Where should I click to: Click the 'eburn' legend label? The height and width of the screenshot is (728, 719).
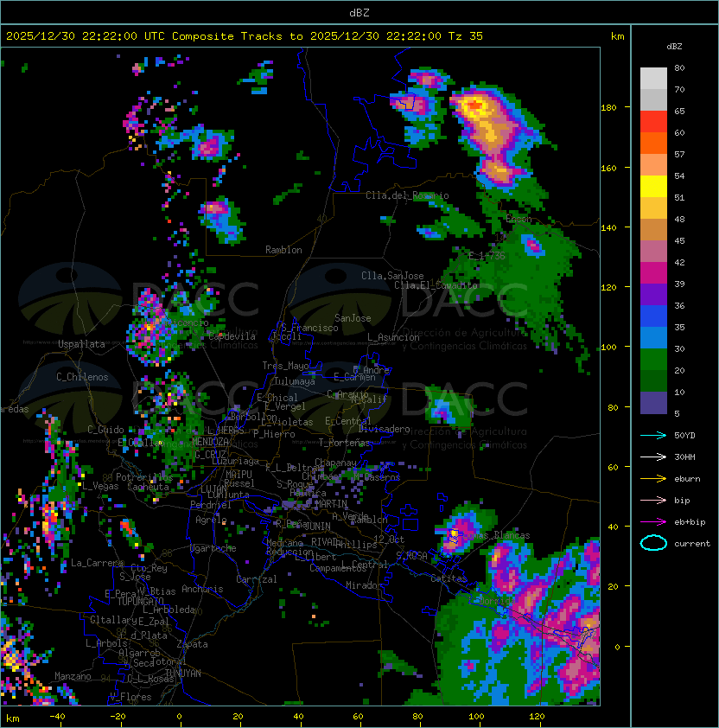tap(687, 479)
